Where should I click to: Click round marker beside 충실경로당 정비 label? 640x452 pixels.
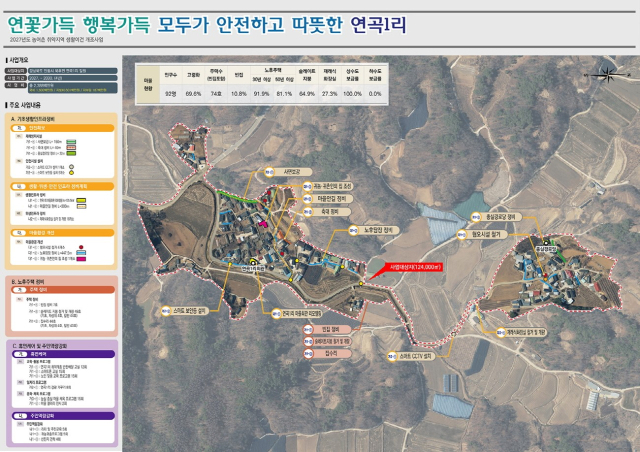point(476,217)
